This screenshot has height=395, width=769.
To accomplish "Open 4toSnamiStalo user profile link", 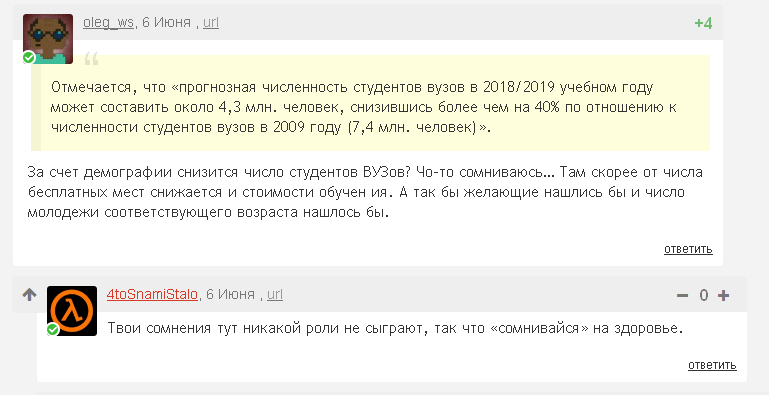I will [x=152, y=294].
